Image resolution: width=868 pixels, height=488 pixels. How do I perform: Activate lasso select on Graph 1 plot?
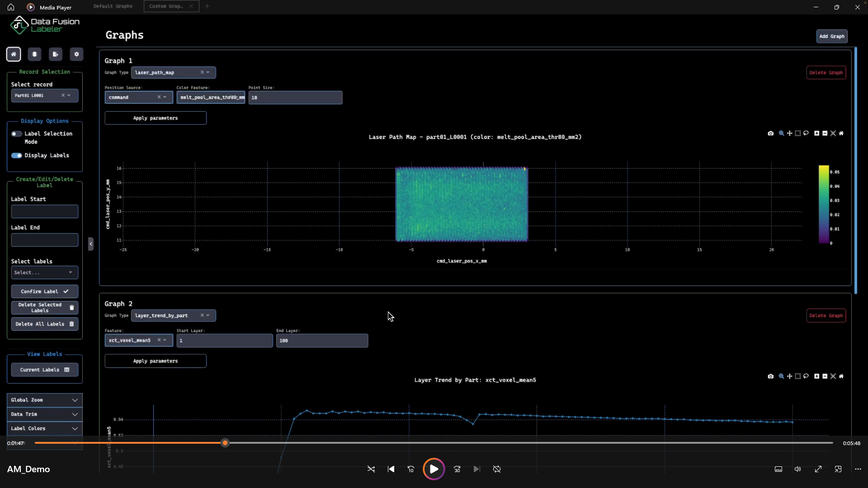(x=806, y=133)
